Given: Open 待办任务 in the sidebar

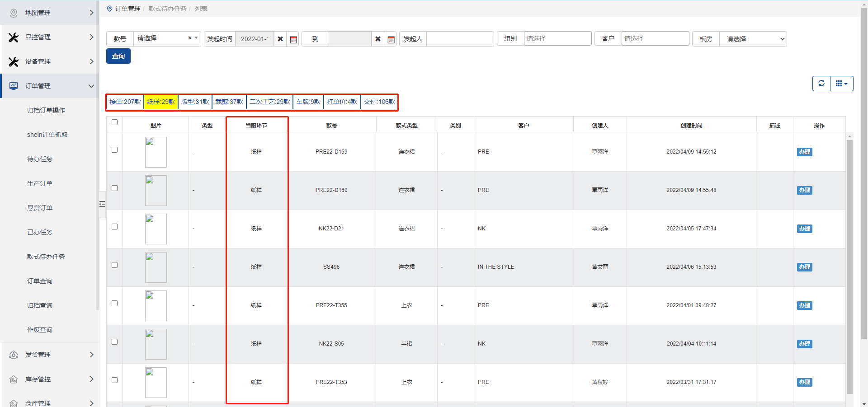Looking at the screenshot, I should 40,159.
